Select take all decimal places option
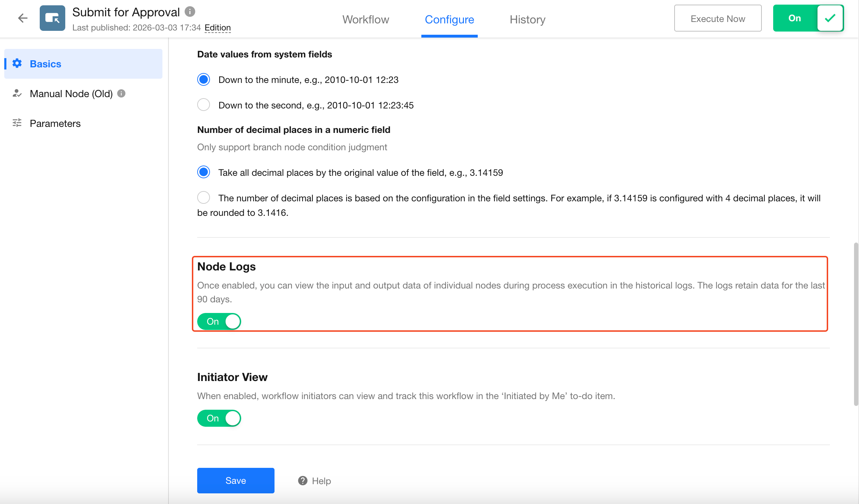This screenshot has width=859, height=504. click(x=204, y=172)
